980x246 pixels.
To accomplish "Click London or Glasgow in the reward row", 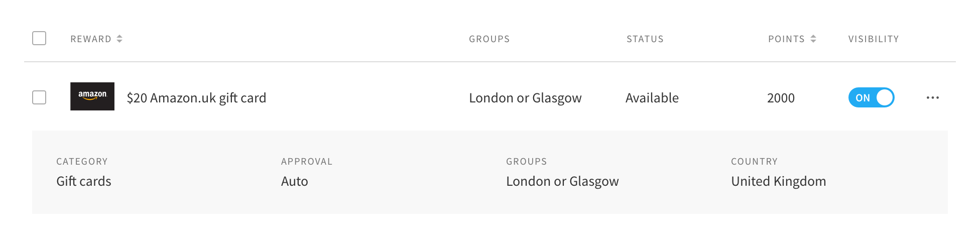I will point(525,98).
